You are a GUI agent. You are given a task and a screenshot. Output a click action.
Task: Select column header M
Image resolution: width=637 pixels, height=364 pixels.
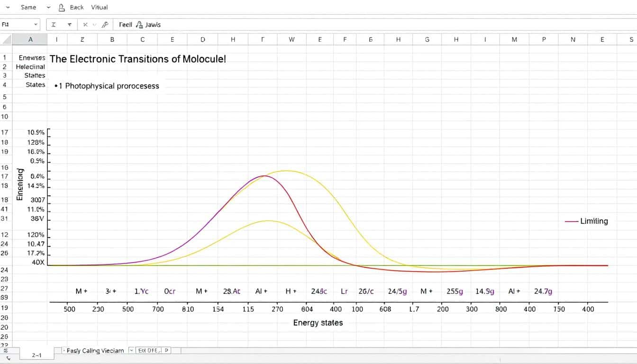coord(514,40)
